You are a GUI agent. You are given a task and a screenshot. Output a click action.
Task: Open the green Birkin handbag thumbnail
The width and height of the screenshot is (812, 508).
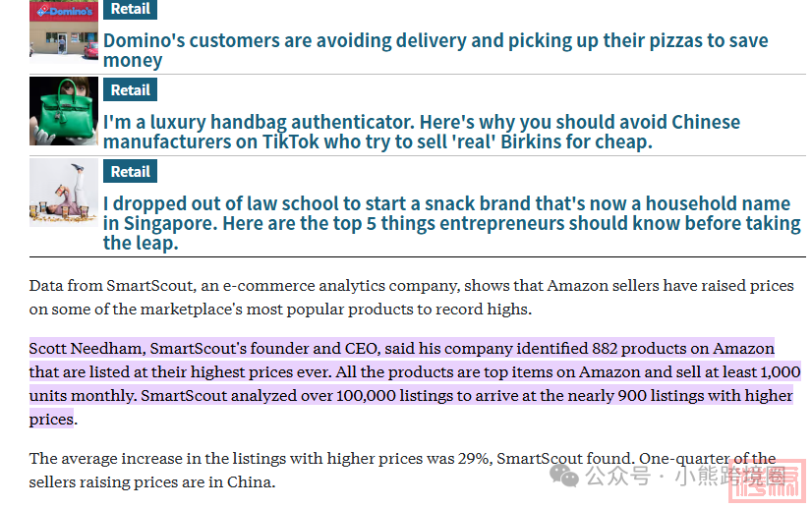64,111
